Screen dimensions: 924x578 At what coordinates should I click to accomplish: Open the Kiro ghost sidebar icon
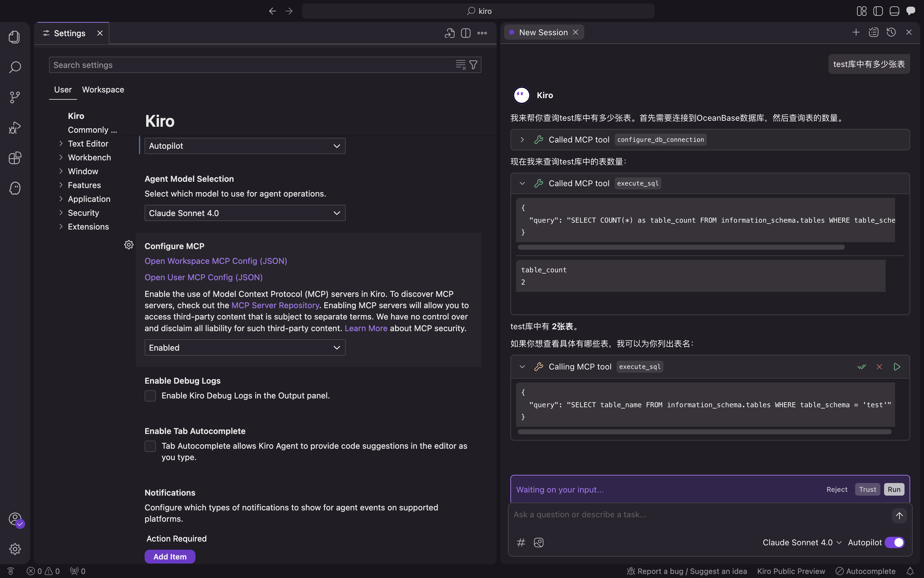[15, 188]
